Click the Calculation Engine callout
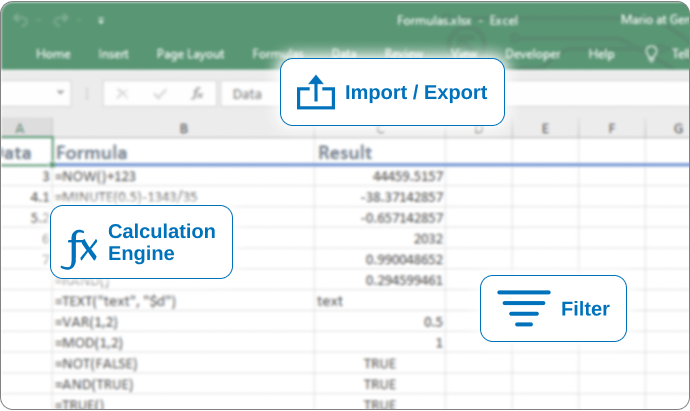Screen dimensions: 690x411 141,242
